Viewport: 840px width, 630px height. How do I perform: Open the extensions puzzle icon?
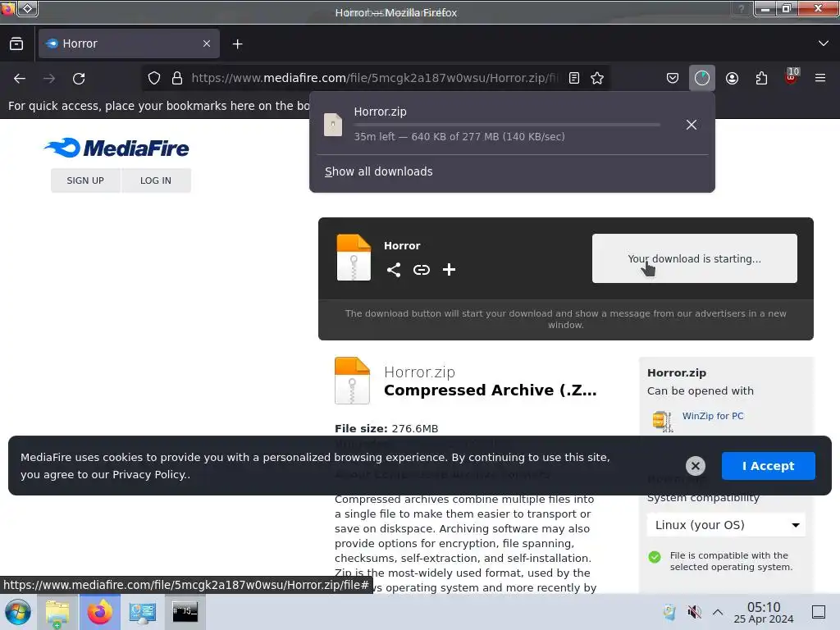coord(762,78)
